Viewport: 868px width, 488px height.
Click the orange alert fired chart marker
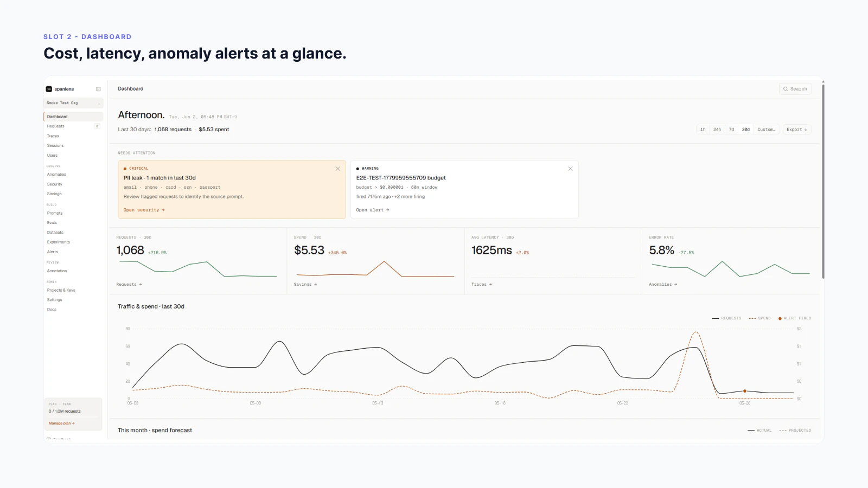(x=745, y=391)
